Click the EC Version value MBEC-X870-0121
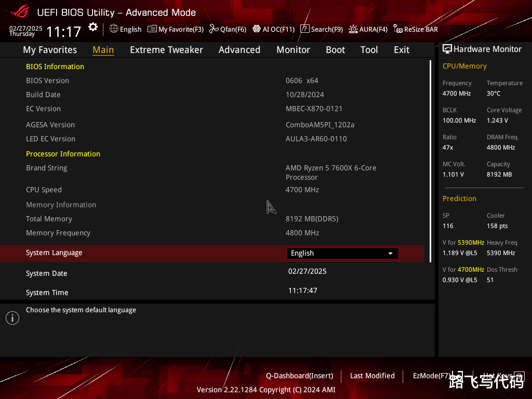Screen dimensions: 532x399 point(314,109)
